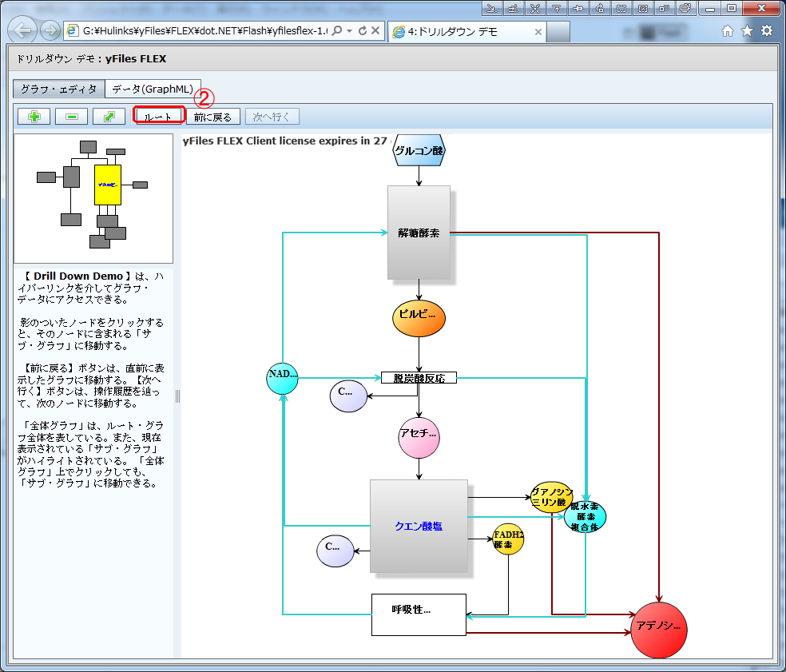
Task: Click the green minus zoom-out button
Action: 72,117
